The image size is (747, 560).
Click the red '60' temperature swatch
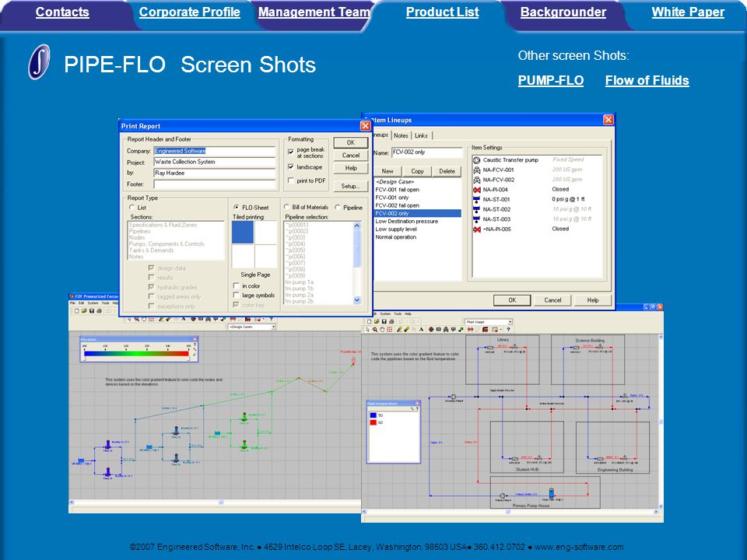tap(373, 422)
